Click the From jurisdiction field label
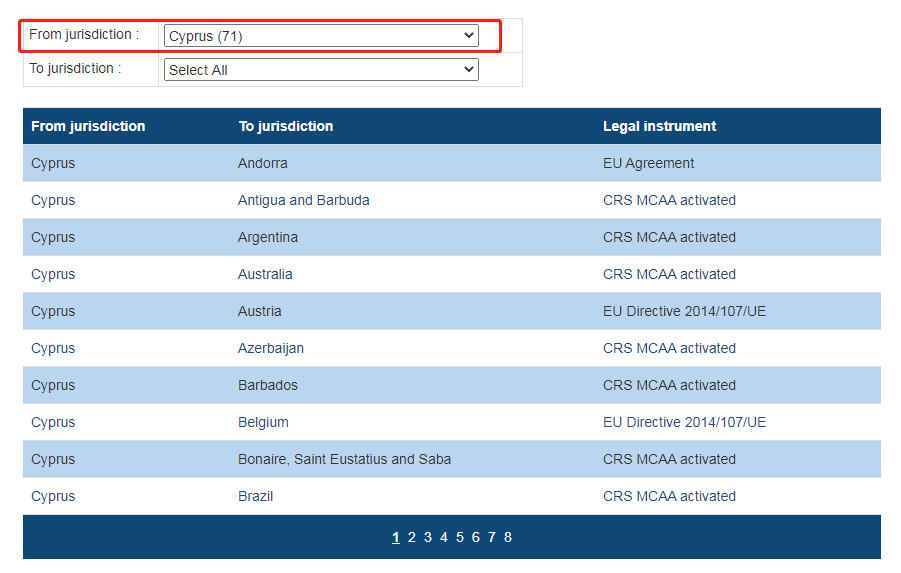Viewport: 901px width, 573px height. click(x=84, y=35)
